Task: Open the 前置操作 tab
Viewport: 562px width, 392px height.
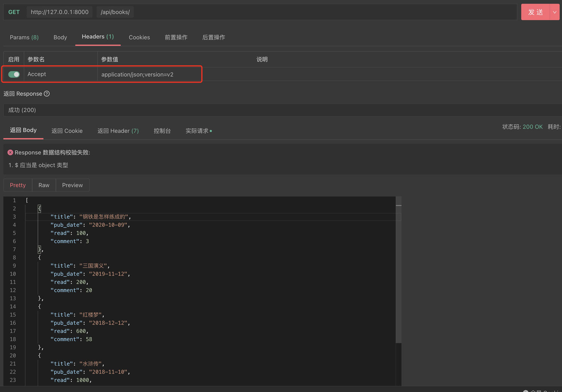Action: tap(176, 37)
